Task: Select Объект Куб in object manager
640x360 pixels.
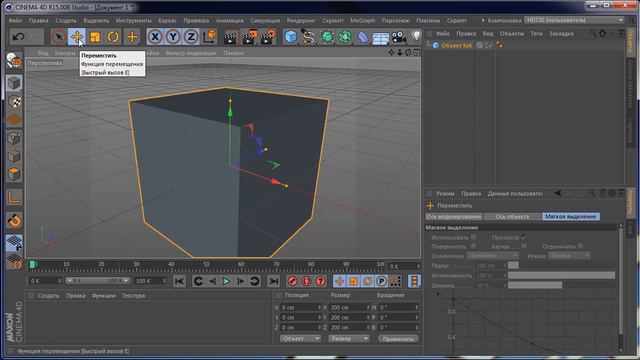Action: (x=456, y=46)
